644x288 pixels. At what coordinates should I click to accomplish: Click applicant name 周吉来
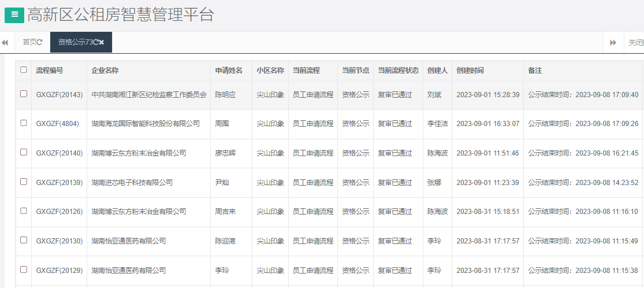click(225, 212)
